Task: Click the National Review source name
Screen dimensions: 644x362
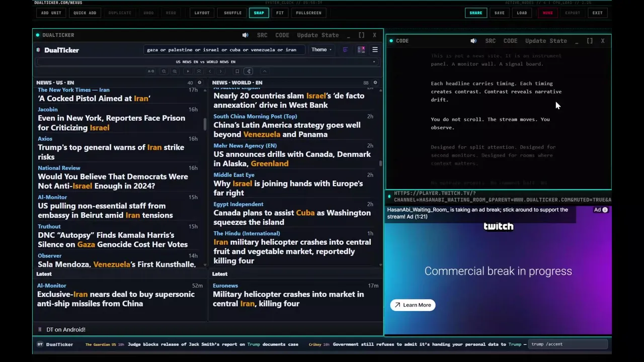Action: coord(59,168)
